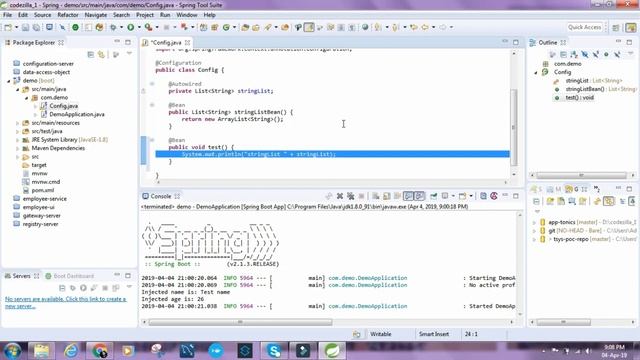Click the Run External Tools icon

pyautogui.click(x=149, y=27)
